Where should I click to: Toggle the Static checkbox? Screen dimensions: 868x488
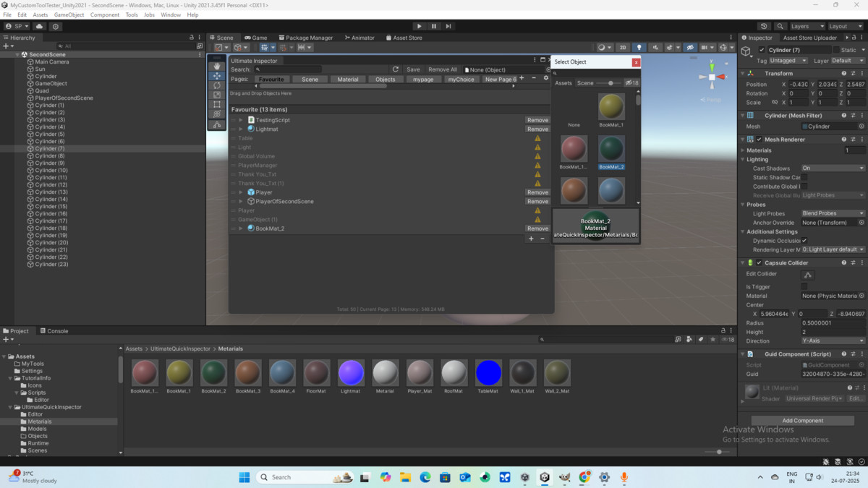[x=835, y=50]
